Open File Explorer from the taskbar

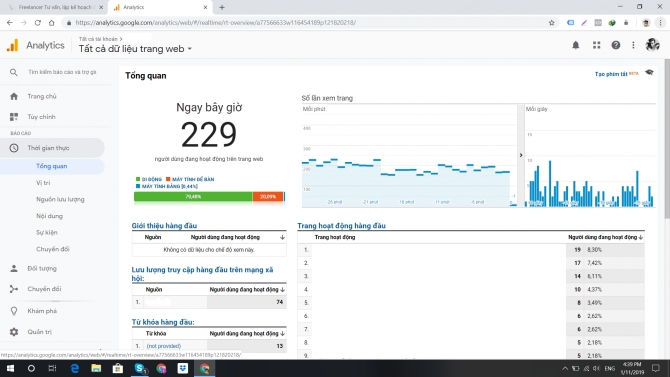click(96, 368)
